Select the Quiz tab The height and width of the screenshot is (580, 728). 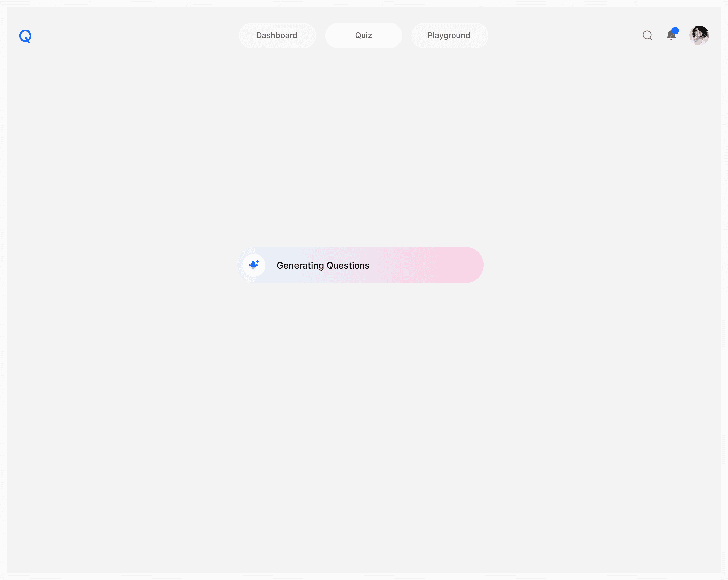(363, 35)
